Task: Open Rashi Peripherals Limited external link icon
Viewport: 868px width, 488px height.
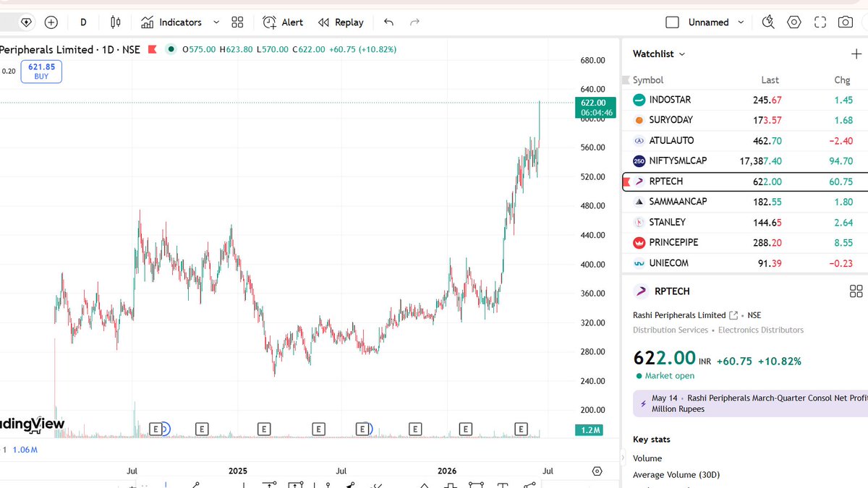Action: 734,315
